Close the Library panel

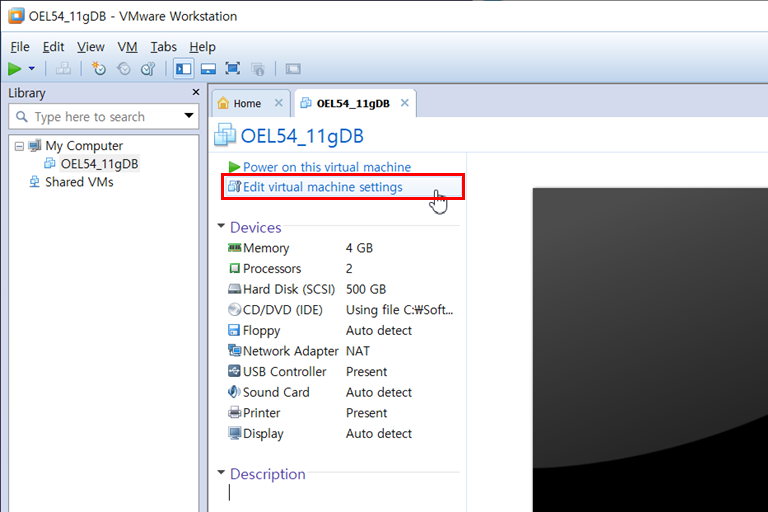(x=196, y=92)
